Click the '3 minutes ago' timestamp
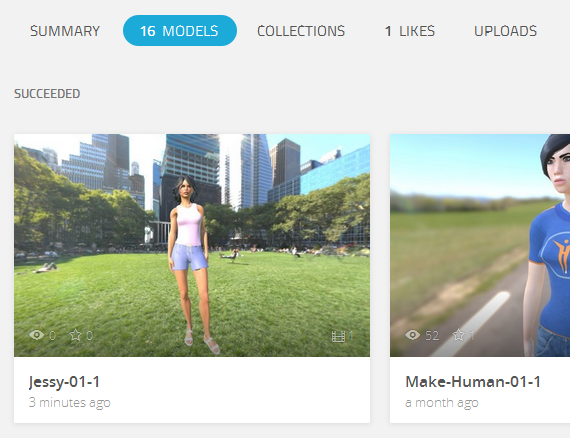The width and height of the screenshot is (570, 438). (69, 402)
